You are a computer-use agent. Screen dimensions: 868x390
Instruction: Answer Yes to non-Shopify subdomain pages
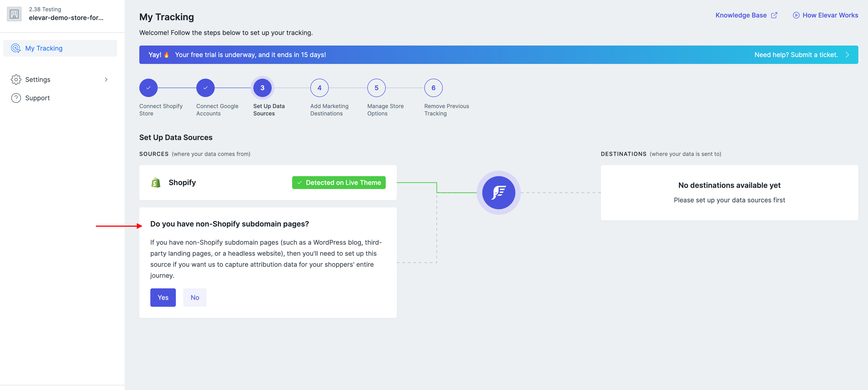pos(163,298)
